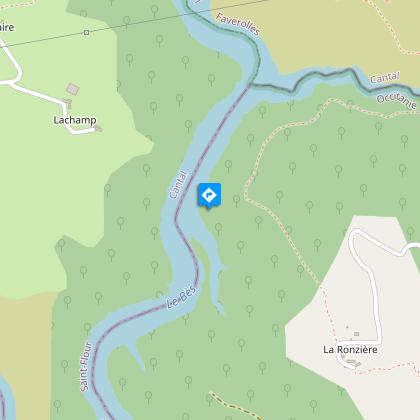Click the Saint-Flour boundary label
The width and height of the screenshot is (420, 420).
pyautogui.click(x=86, y=367)
